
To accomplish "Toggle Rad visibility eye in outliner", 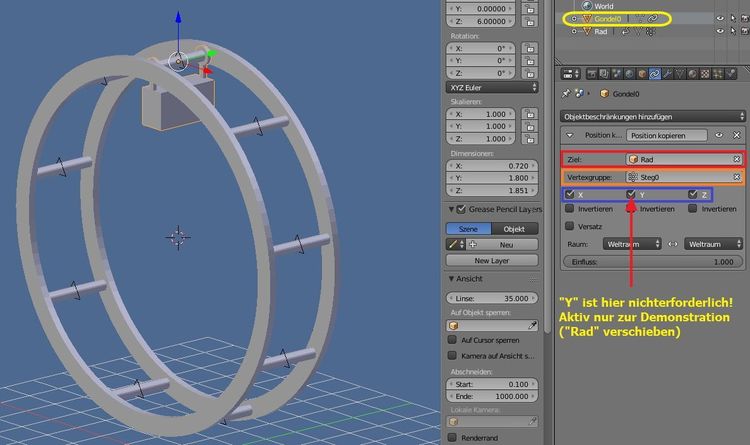I will (720, 31).
